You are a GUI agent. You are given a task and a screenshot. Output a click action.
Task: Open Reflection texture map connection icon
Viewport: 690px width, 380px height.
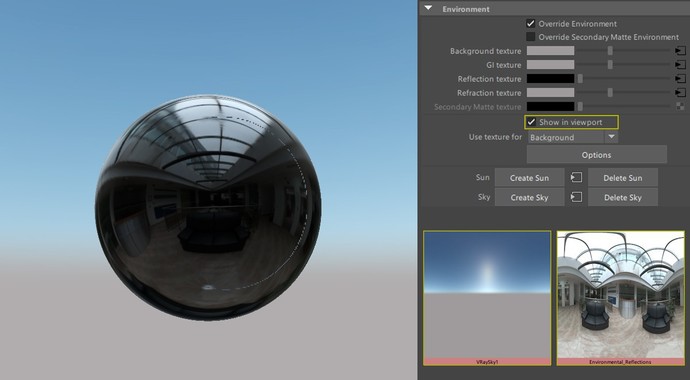[680, 79]
